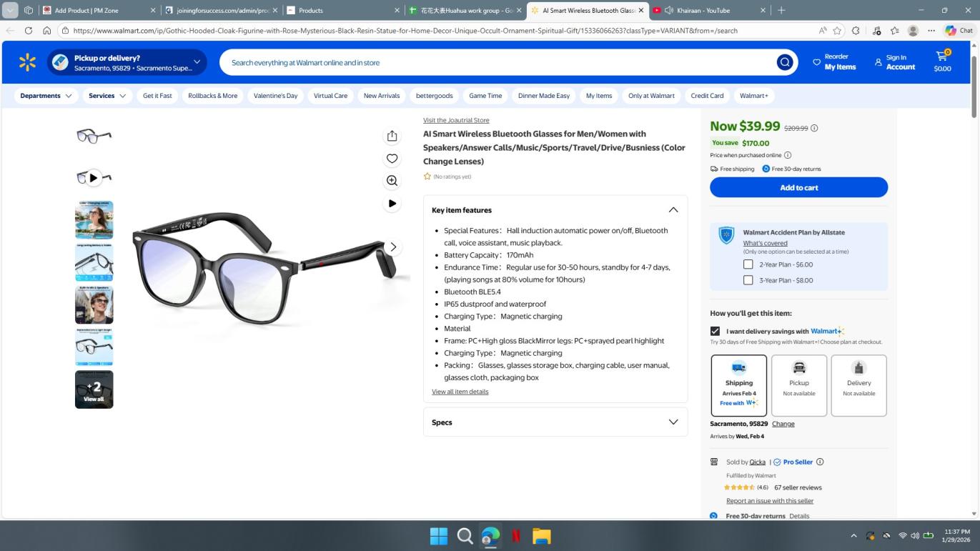Open Netflix from the Windows taskbar
The image size is (980, 551).
pos(516,536)
